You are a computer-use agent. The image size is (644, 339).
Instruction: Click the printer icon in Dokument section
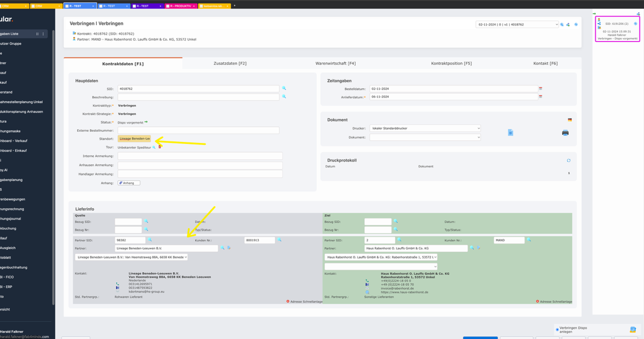click(x=565, y=133)
